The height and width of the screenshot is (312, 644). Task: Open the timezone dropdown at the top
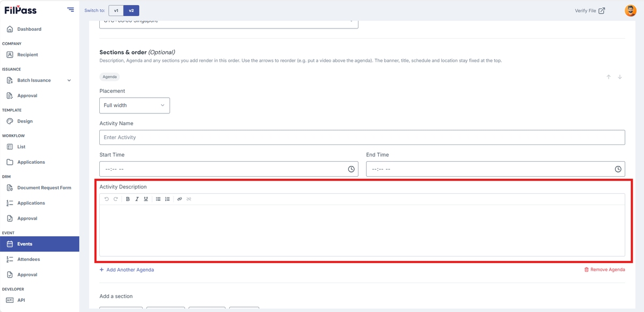(x=229, y=24)
